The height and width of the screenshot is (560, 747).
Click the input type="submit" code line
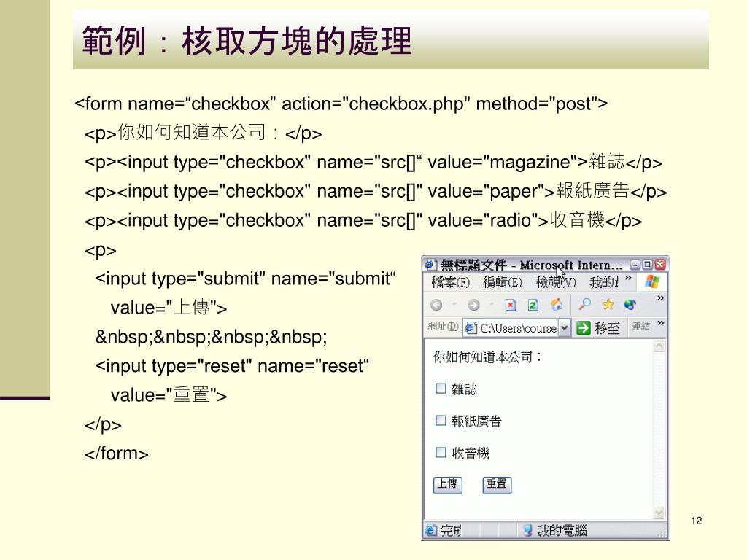pos(246,279)
